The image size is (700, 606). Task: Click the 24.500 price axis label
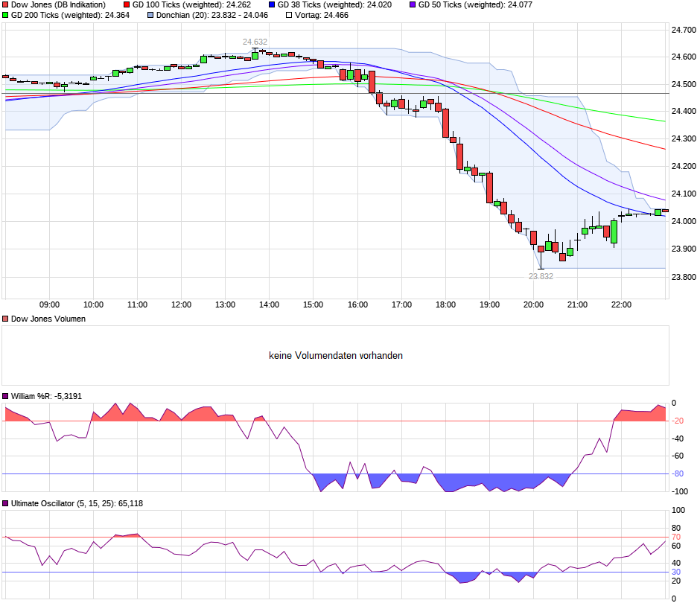click(684, 84)
